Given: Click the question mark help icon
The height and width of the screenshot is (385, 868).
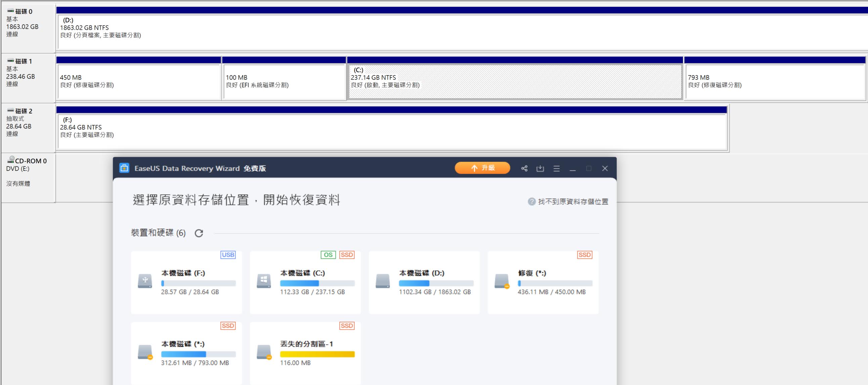Looking at the screenshot, I should click(531, 202).
